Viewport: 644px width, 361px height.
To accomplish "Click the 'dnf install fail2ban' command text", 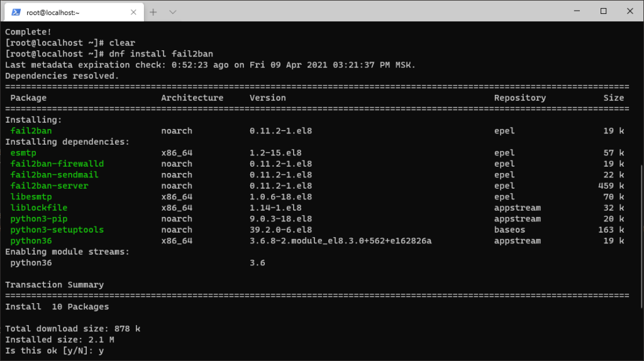I will point(161,54).
